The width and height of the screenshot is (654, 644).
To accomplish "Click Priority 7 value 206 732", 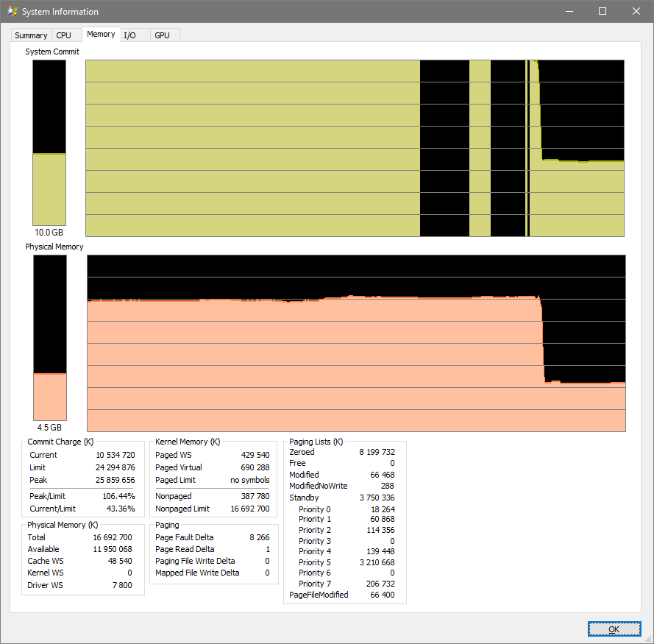I will [x=381, y=584].
